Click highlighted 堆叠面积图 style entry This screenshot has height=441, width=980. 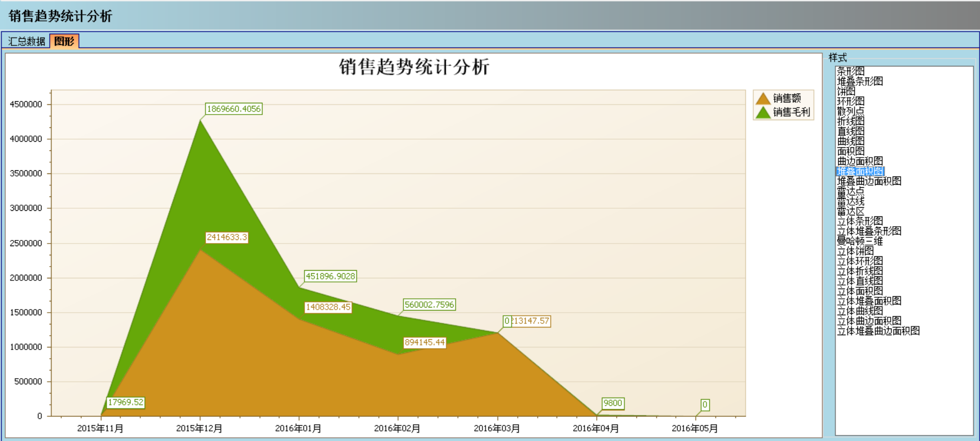tap(860, 171)
